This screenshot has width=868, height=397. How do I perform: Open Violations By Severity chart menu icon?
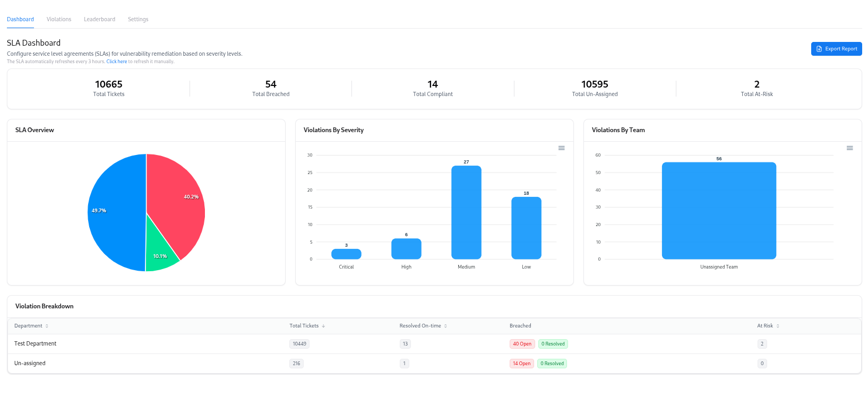click(x=561, y=148)
